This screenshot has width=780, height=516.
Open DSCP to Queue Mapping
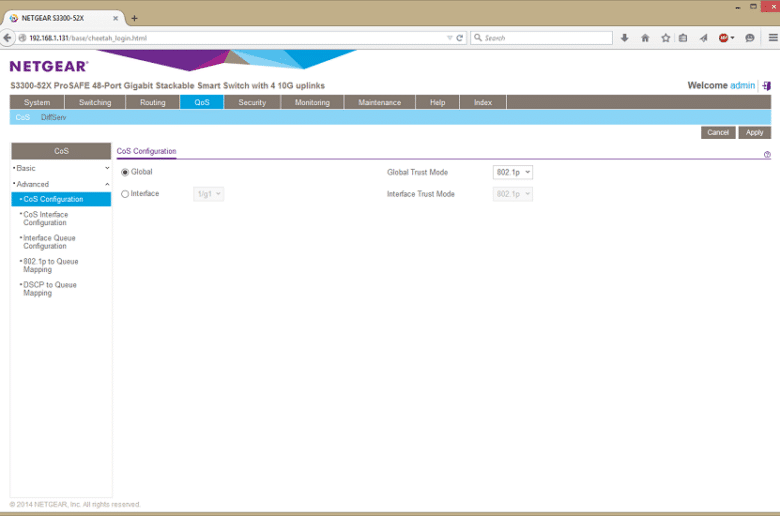click(49, 289)
